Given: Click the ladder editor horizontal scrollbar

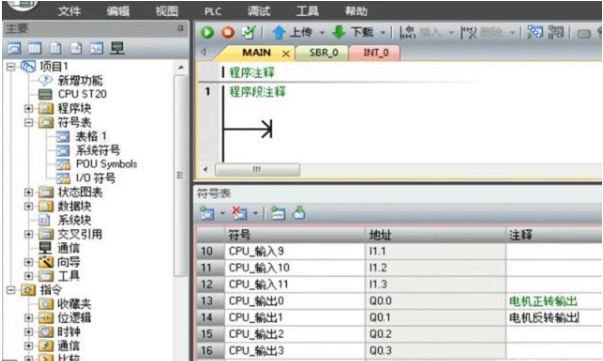Looking at the screenshot, I should point(257,170).
